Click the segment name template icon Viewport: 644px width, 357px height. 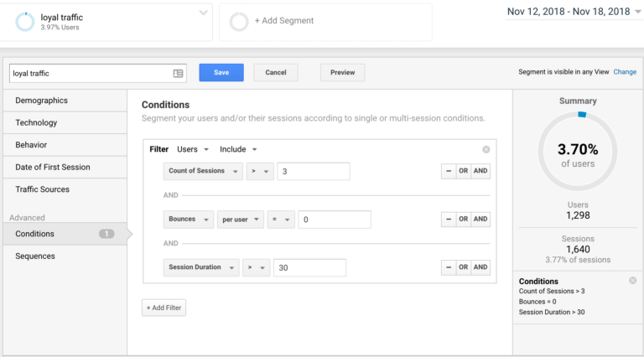tap(178, 74)
